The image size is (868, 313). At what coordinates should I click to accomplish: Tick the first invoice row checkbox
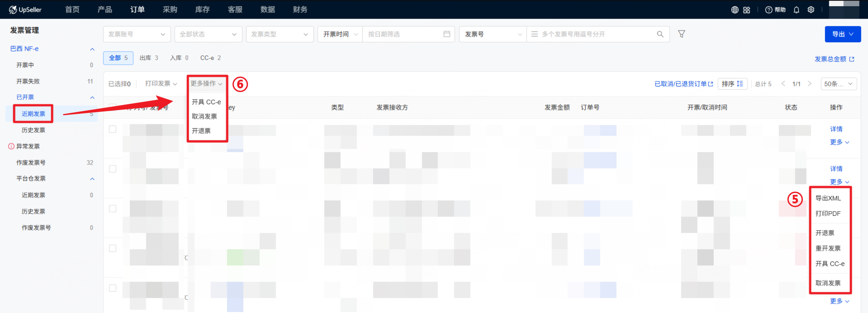[x=113, y=129]
